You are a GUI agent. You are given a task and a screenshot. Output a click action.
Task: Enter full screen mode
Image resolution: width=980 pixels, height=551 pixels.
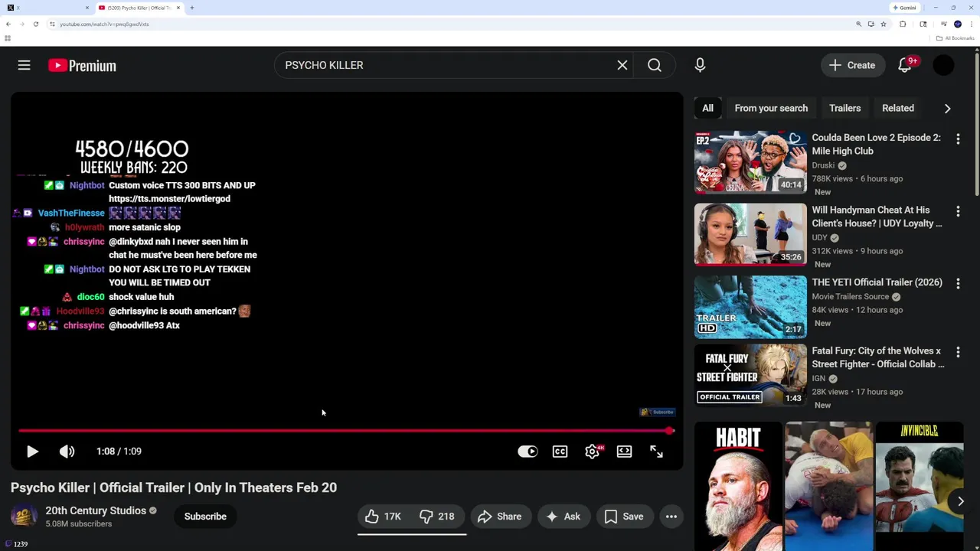657,452
